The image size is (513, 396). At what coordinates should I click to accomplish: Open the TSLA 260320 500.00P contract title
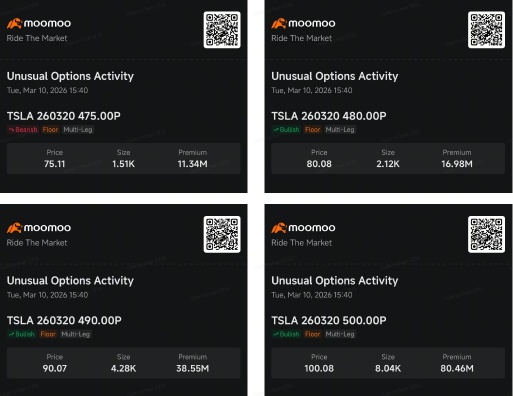coord(329,320)
